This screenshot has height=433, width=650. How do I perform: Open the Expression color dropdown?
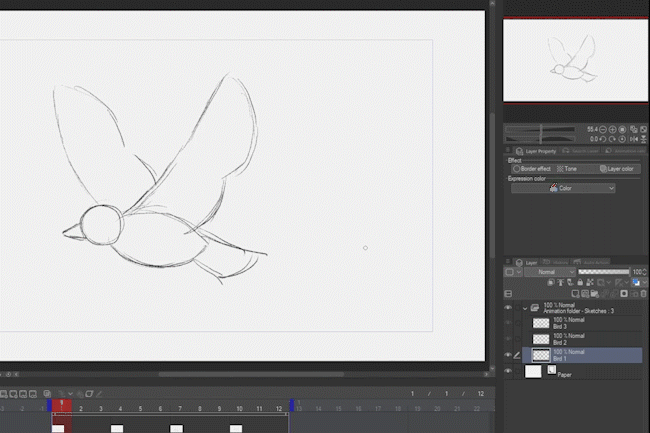point(563,188)
